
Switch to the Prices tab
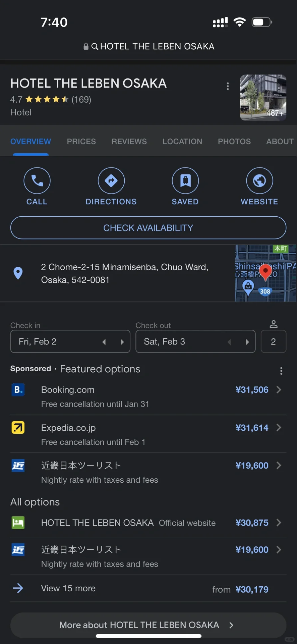[x=81, y=142]
